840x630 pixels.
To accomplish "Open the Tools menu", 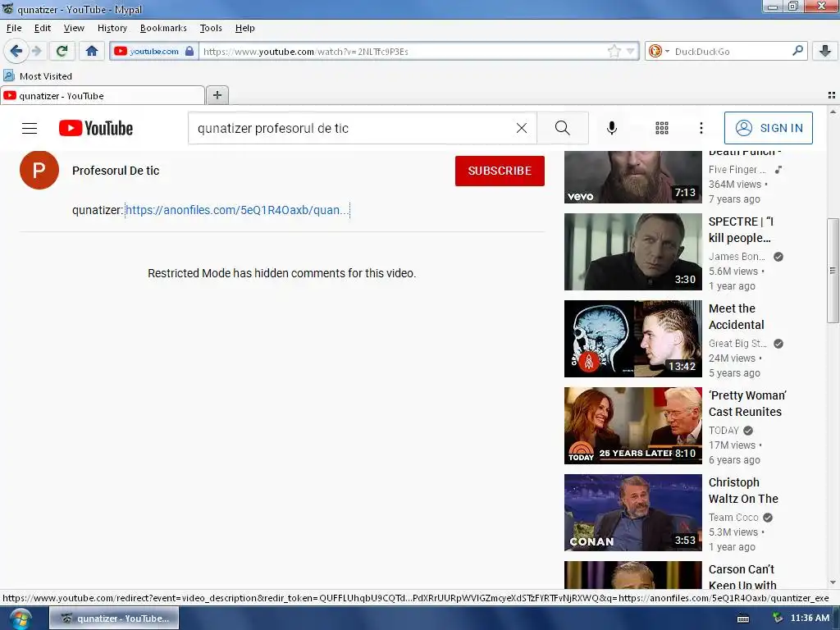I will (x=211, y=29).
